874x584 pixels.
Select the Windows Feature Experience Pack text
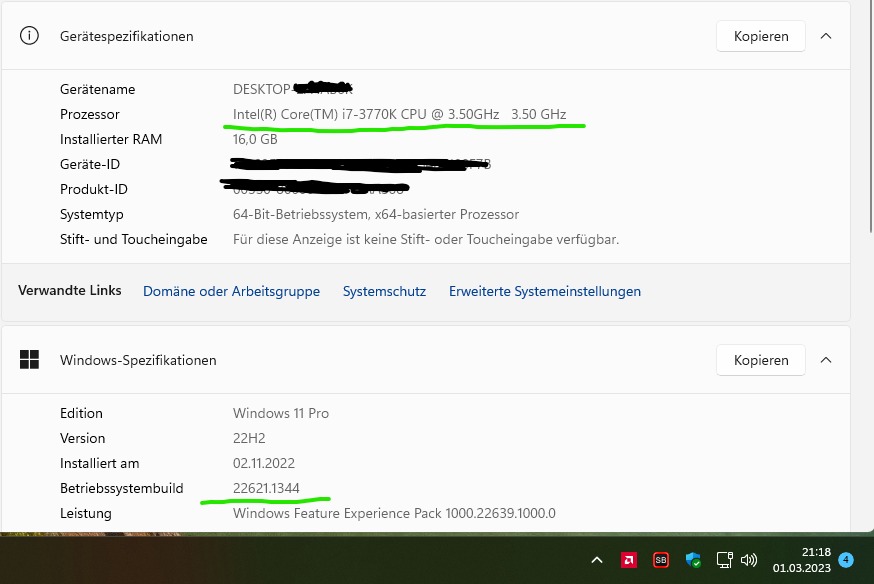click(394, 513)
